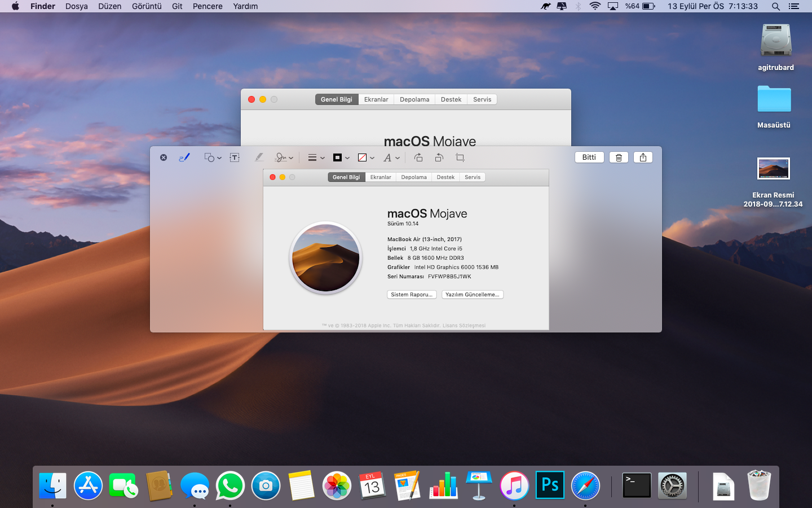Launch Keynote from the Dock
The height and width of the screenshot is (508, 812).
[x=479, y=486]
